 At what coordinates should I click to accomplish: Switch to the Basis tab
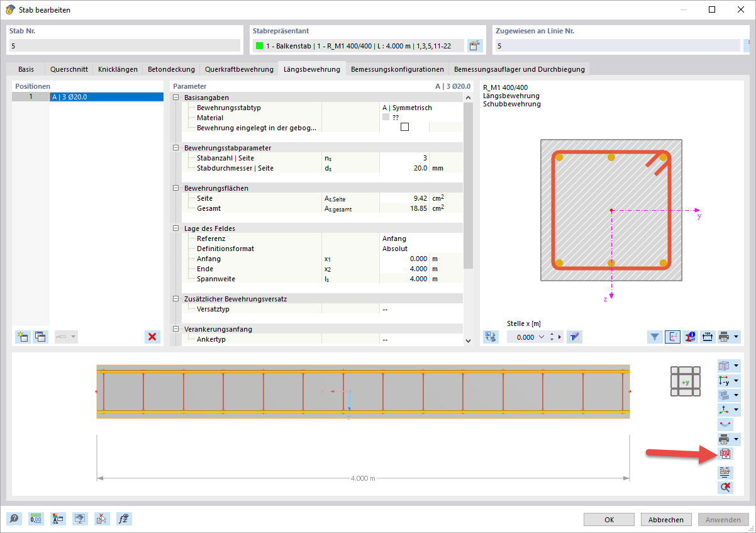point(26,69)
